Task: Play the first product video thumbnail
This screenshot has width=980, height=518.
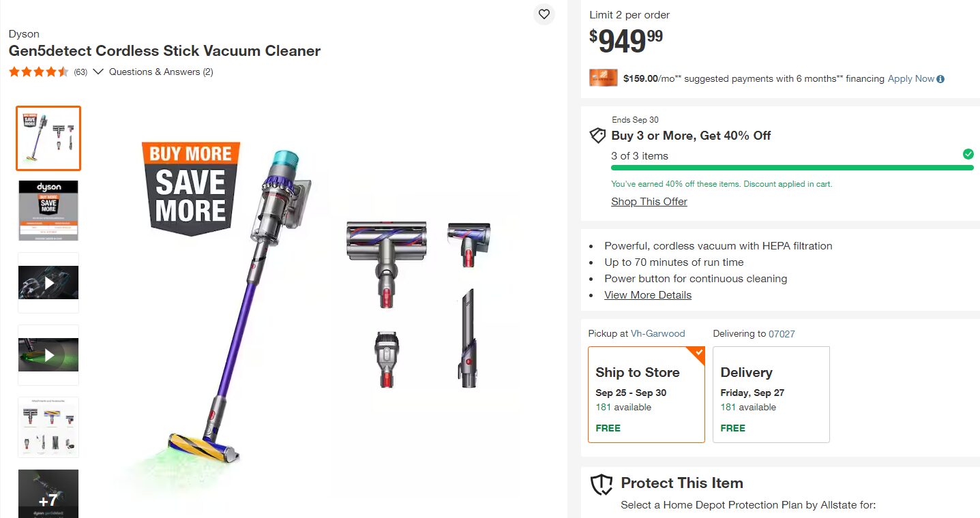Action: [x=48, y=282]
